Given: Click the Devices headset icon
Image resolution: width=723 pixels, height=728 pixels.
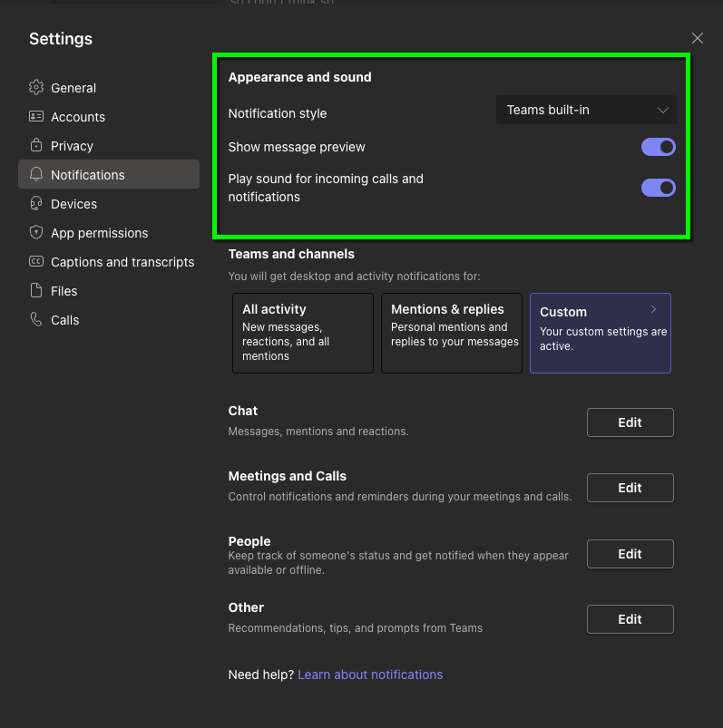Looking at the screenshot, I should click(x=36, y=203).
